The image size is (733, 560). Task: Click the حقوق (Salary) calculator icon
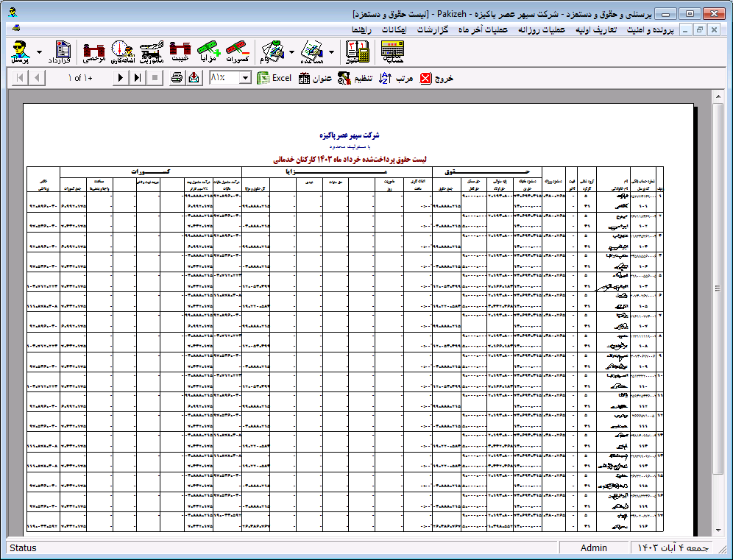tap(357, 52)
